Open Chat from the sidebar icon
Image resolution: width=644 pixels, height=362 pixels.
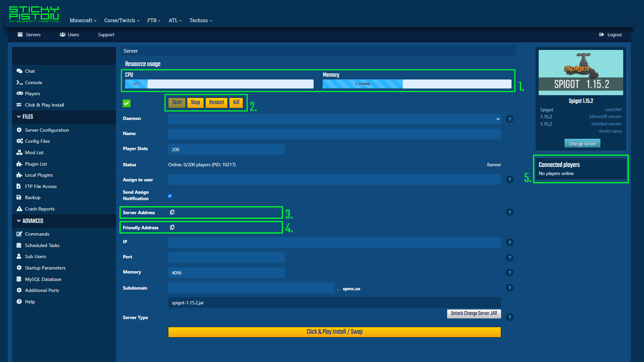coord(19,71)
